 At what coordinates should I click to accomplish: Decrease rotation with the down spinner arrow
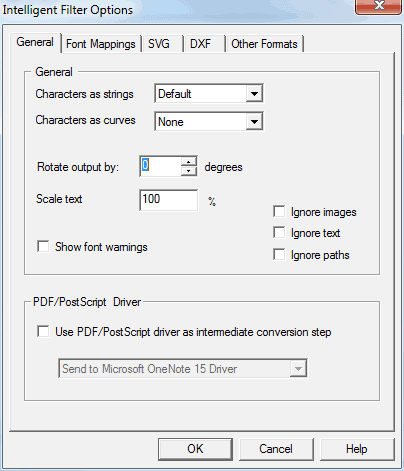click(189, 171)
